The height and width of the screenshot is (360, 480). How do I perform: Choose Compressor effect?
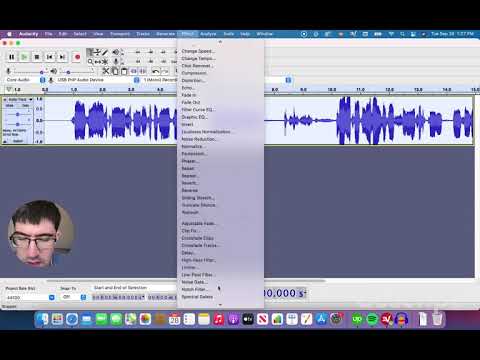(x=220, y=73)
